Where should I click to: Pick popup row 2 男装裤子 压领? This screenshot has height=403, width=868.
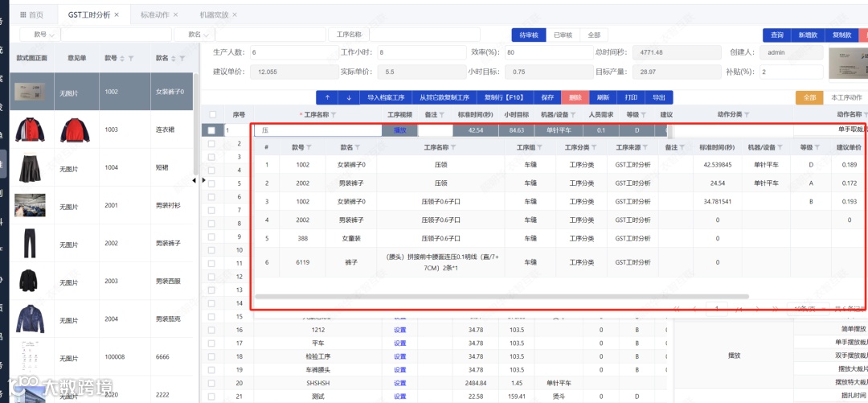(x=560, y=183)
